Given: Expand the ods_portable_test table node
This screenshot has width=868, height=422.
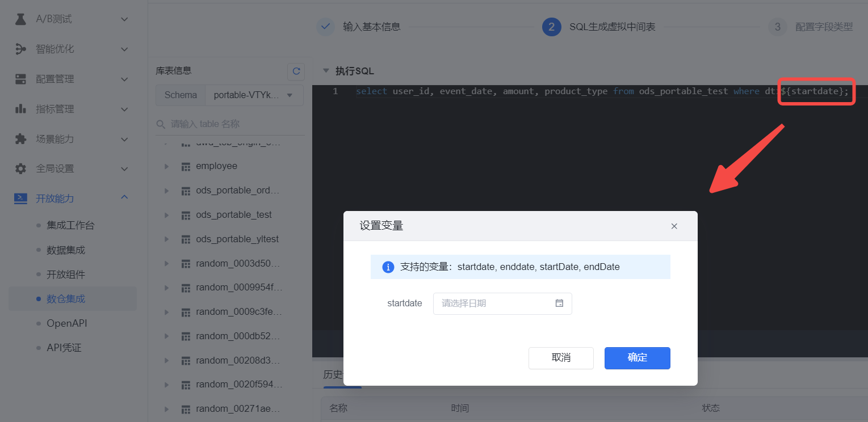Looking at the screenshot, I should (x=166, y=215).
